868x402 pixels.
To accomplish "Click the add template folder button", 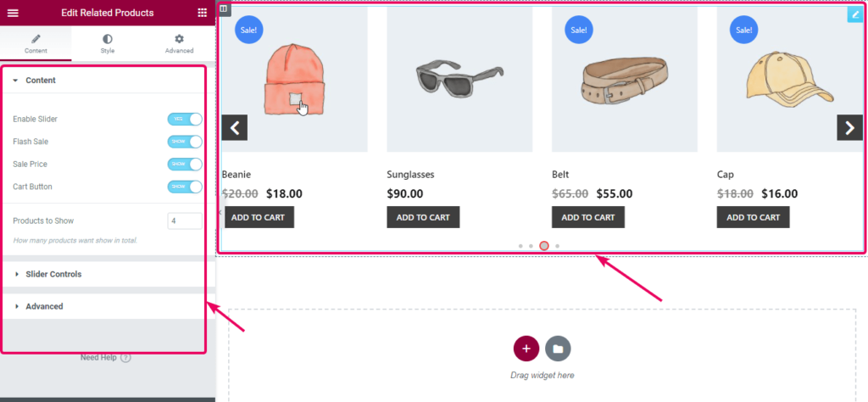I will pos(558,349).
